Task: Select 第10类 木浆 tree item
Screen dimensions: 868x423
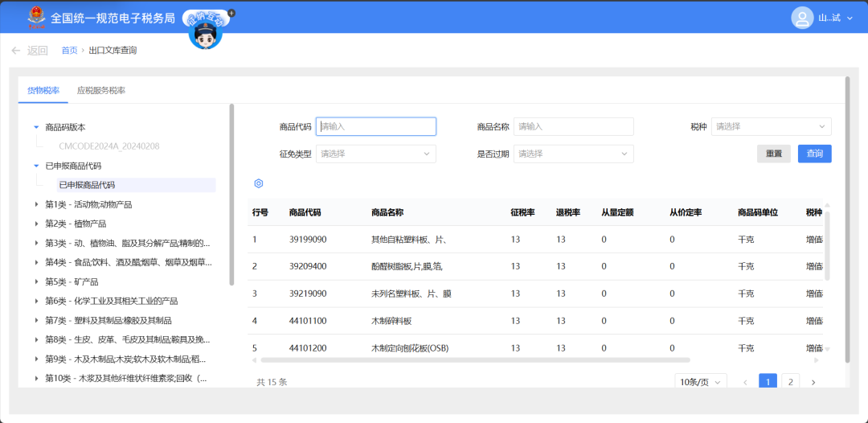Action: 126,379
